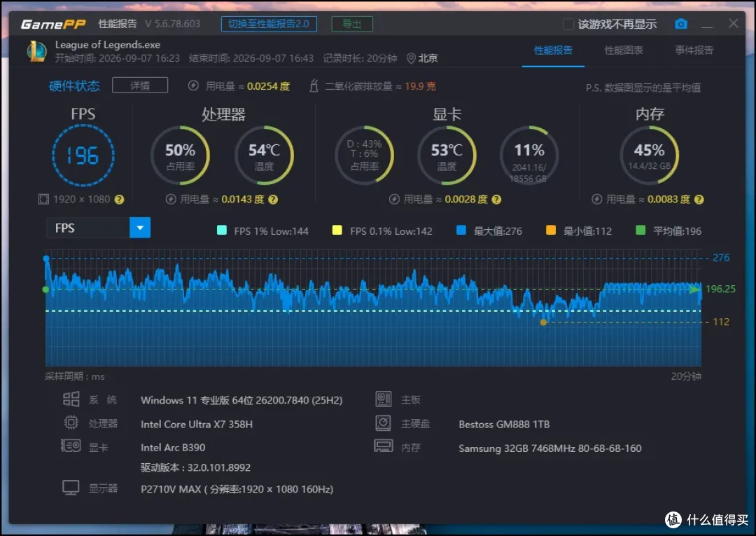Image resolution: width=756 pixels, height=536 pixels.
Task: Open hardware status 详情 details button
Action: tap(140, 85)
